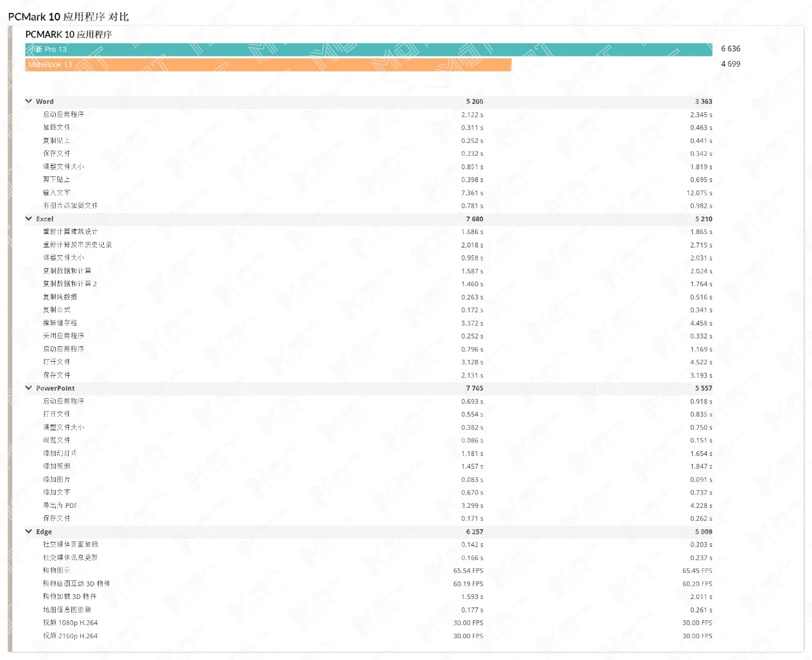Select the 复制数据和计算 2 row label
Image resolution: width=812 pixels, height=660 pixels.
pyautogui.click(x=70, y=283)
